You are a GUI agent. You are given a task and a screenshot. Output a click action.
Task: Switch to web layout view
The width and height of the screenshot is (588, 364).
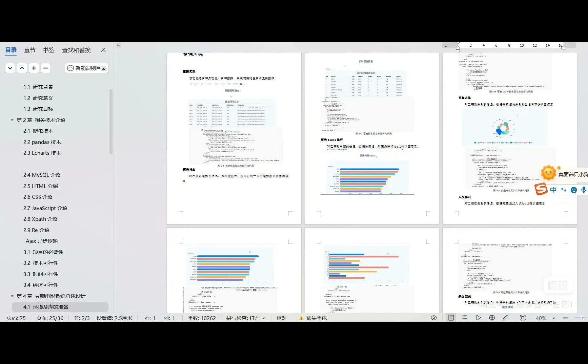tap(492, 318)
